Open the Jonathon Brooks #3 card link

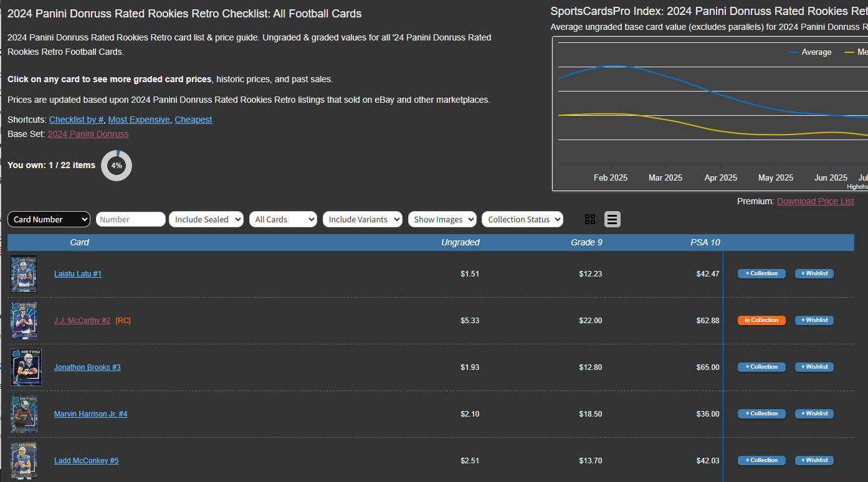(x=87, y=367)
